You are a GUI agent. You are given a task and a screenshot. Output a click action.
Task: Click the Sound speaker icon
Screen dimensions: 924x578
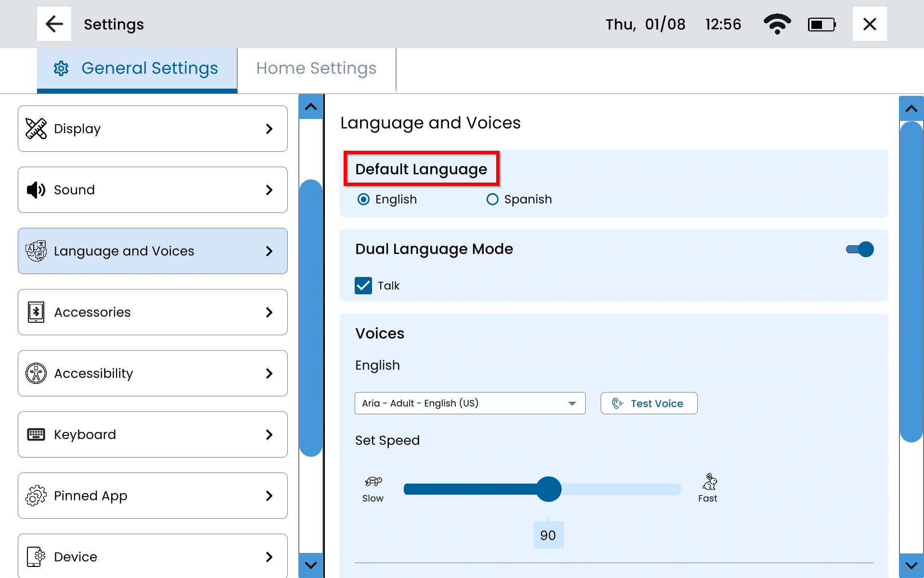coord(36,190)
